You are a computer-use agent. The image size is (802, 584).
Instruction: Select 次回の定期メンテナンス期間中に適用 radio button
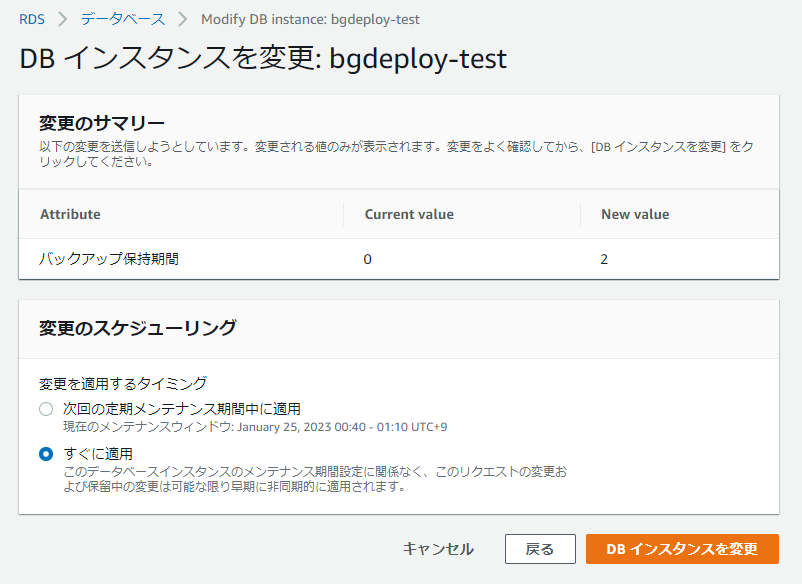[46, 409]
